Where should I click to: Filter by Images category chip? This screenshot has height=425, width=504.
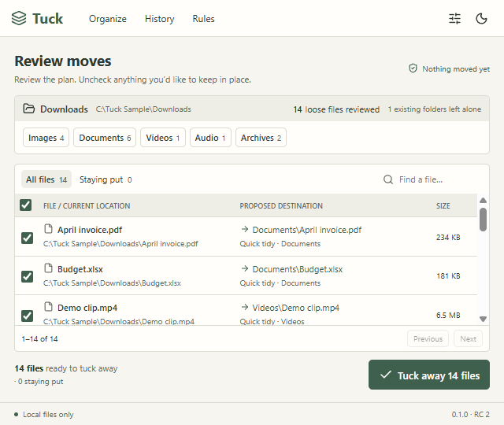pos(46,138)
